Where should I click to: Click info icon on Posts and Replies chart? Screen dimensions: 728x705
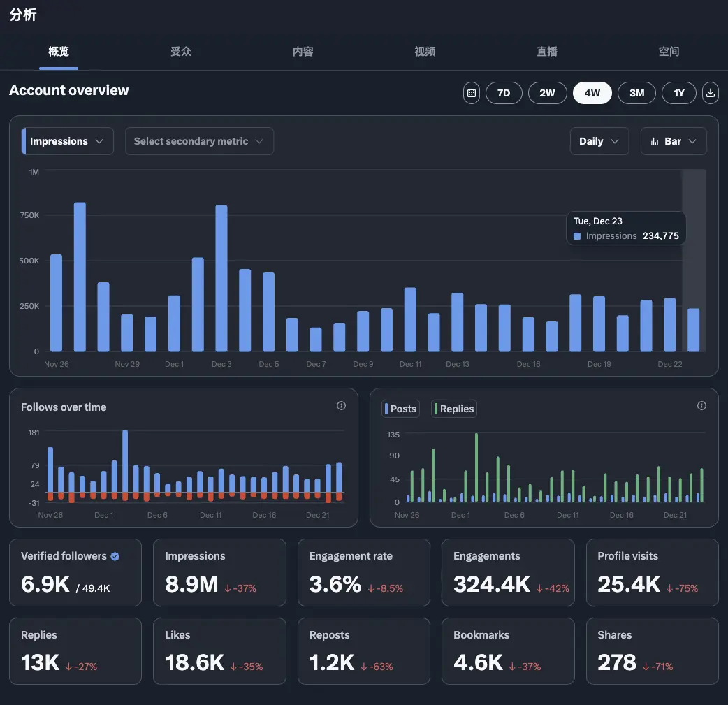pos(701,406)
